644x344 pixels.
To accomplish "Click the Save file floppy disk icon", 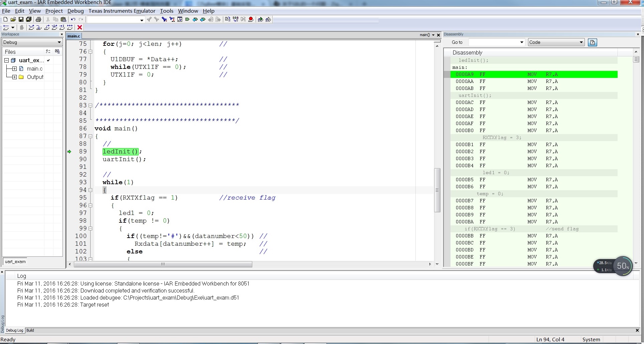I will pyautogui.click(x=21, y=19).
